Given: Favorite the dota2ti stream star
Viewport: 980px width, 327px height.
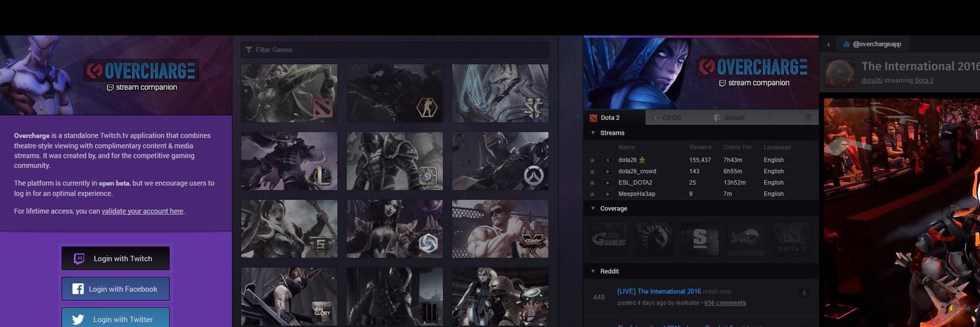Looking at the screenshot, I should coord(593,160).
